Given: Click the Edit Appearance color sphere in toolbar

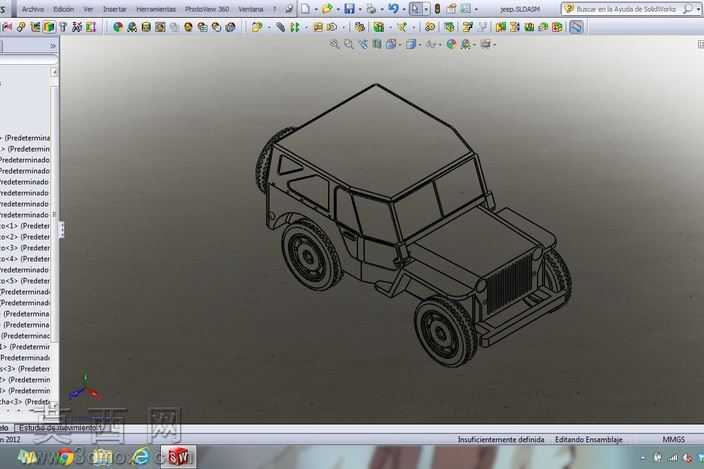Looking at the screenshot, I should 118,27.
